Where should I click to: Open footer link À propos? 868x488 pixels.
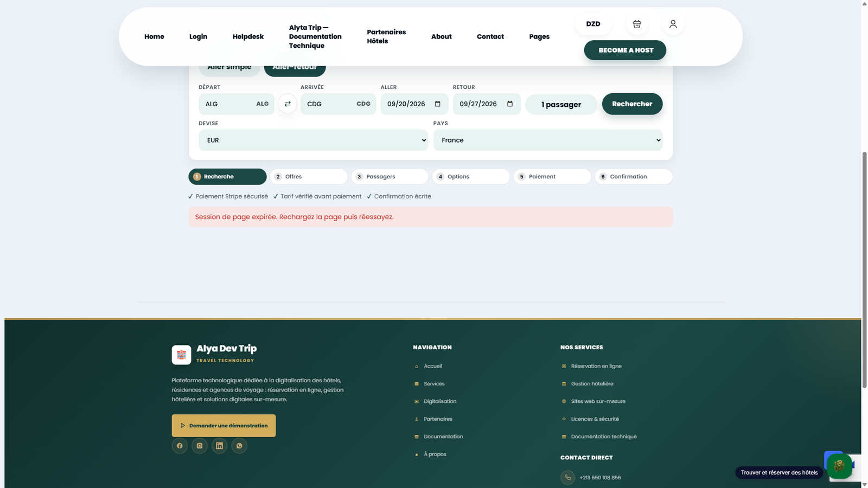tap(435, 454)
